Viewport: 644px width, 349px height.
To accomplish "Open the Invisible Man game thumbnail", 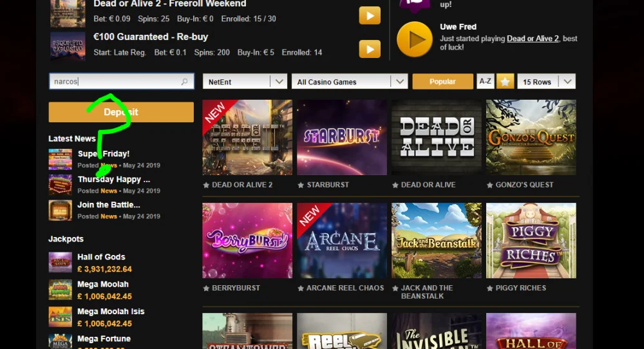I will coord(437,331).
